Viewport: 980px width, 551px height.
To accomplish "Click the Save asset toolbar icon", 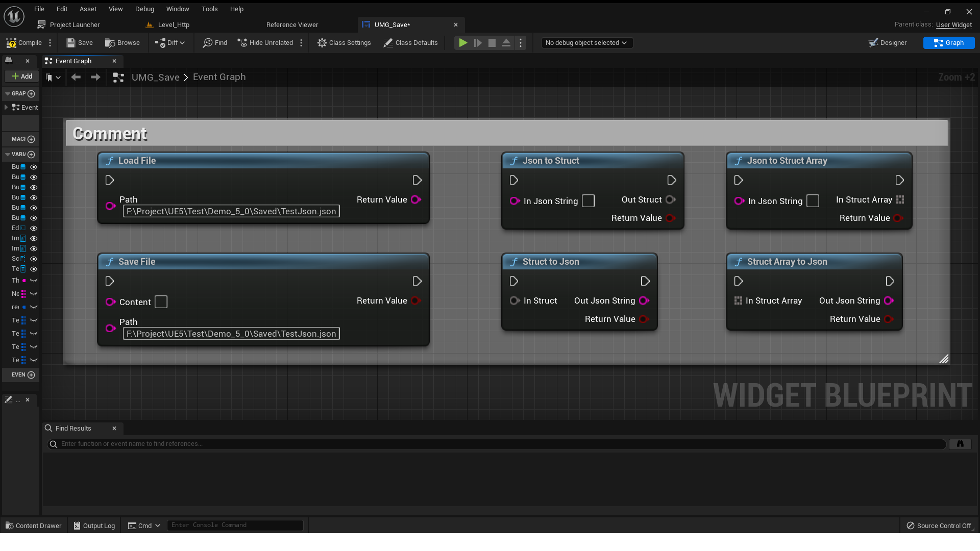I will click(71, 43).
